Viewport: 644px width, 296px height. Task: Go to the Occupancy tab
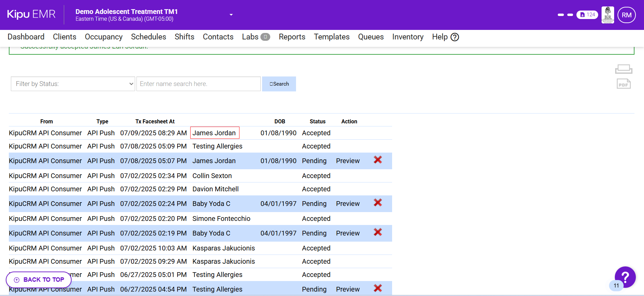[104, 37]
